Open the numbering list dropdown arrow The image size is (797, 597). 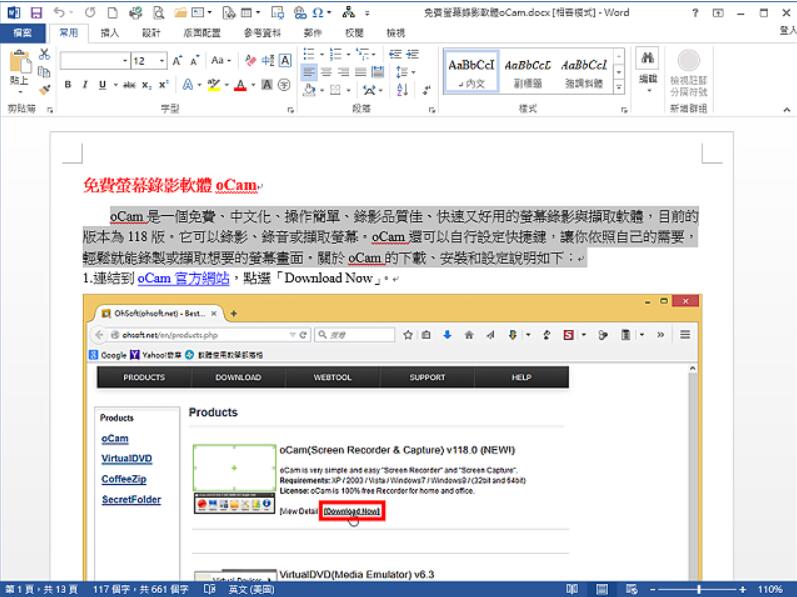[x=348, y=54]
